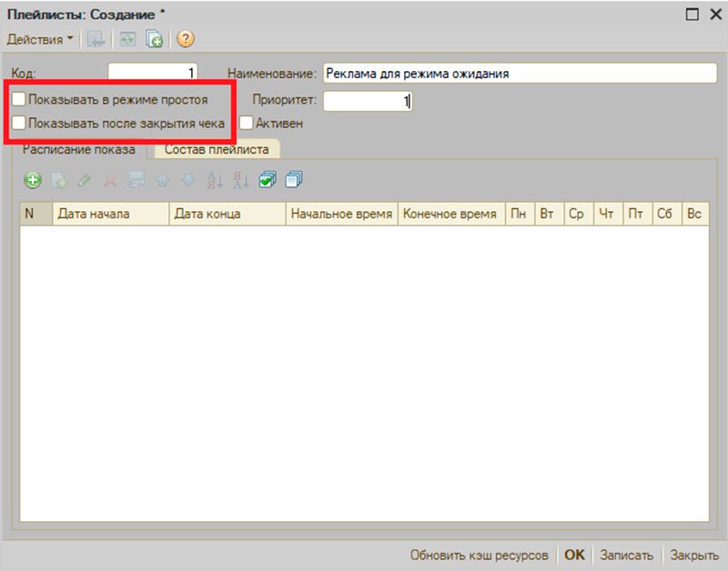Click the pencil edit row icon
The image size is (728, 571).
pyautogui.click(x=85, y=180)
